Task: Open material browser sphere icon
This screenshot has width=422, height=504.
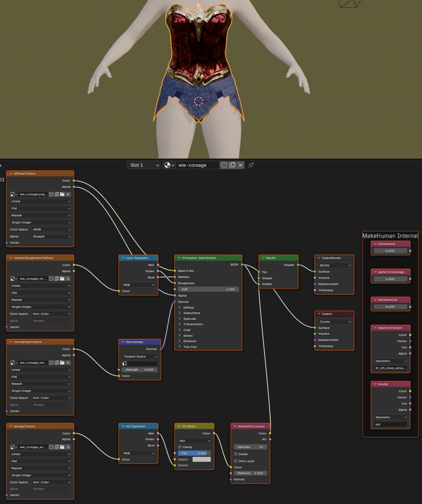Action: click(168, 165)
